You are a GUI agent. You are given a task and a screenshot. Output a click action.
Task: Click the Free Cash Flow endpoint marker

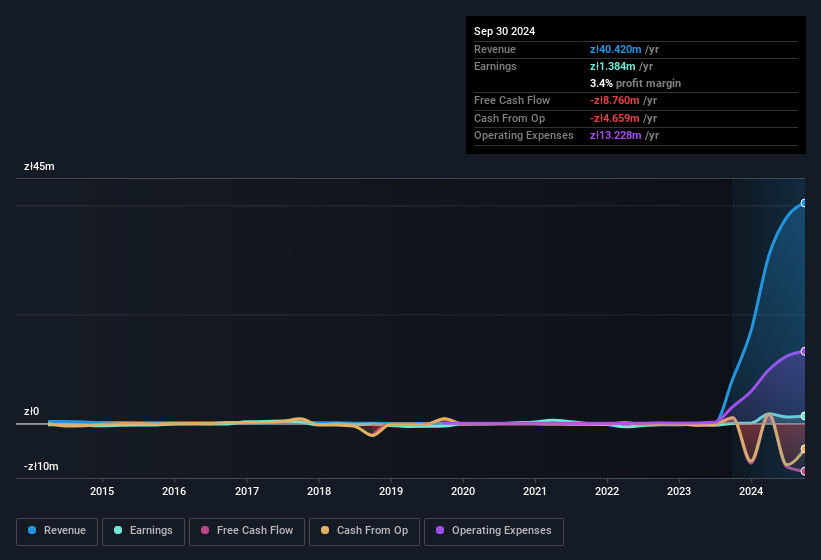[x=804, y=471]
